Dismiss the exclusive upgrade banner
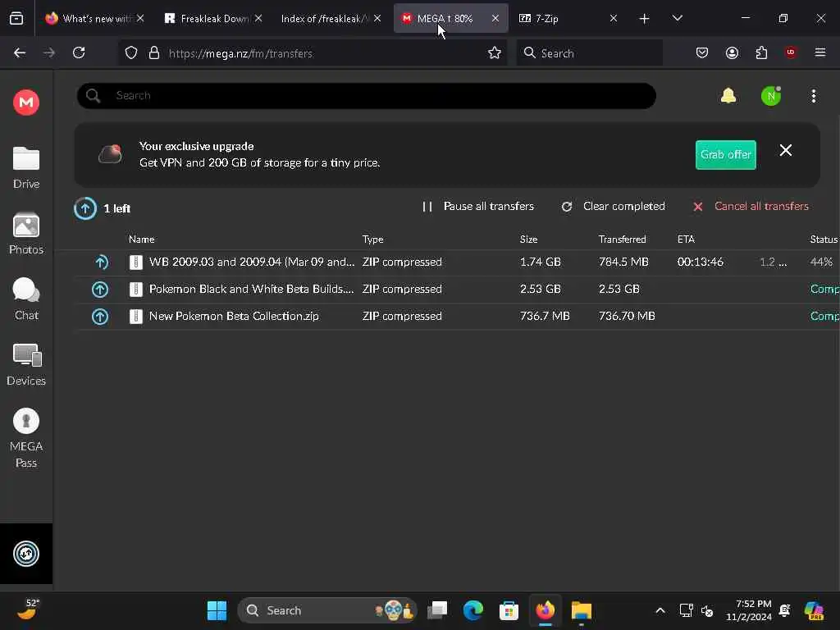840x630 pixels. tap(785, 151)
